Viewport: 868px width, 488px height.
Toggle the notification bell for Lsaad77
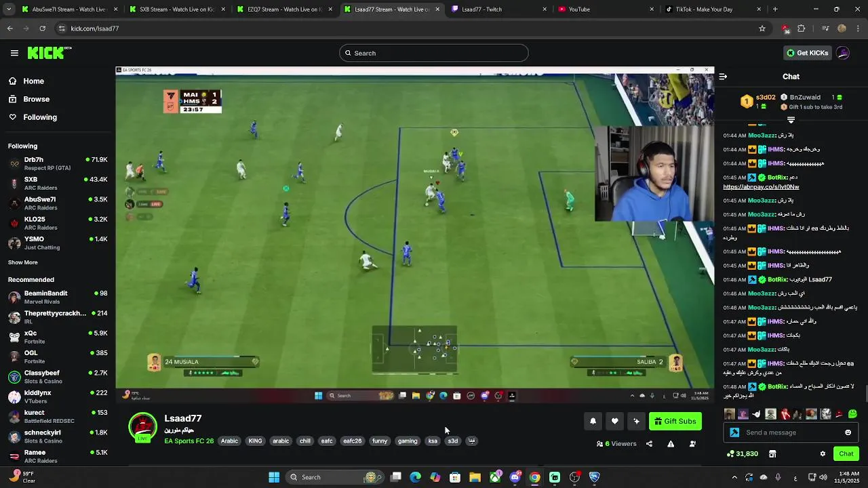tap(593, 422)
